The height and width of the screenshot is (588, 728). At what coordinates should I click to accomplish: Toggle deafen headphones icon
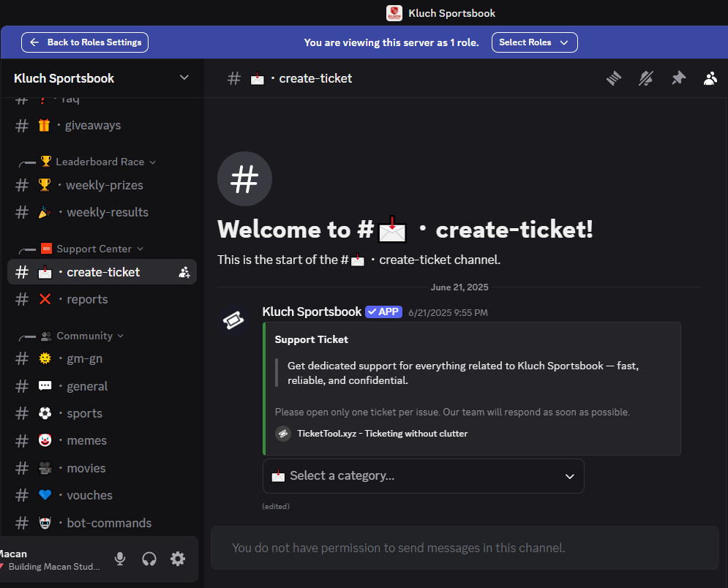(149, 559)
